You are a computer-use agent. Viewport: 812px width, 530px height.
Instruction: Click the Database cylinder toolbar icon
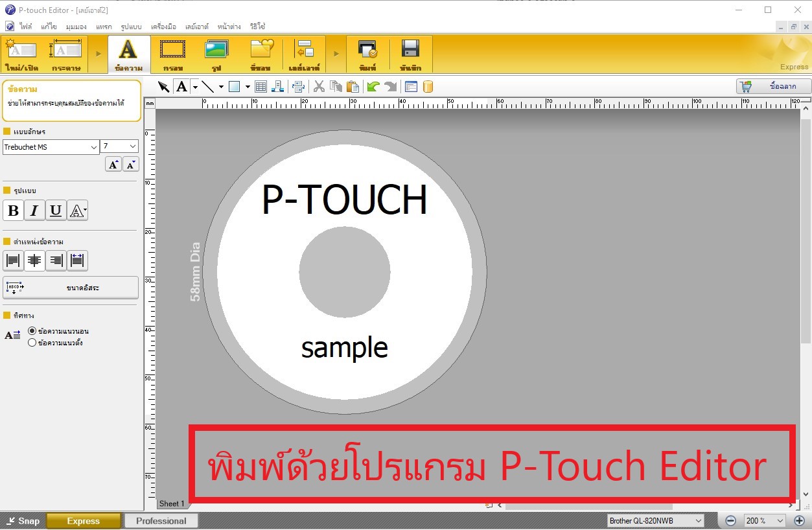[x=428, y=87]
